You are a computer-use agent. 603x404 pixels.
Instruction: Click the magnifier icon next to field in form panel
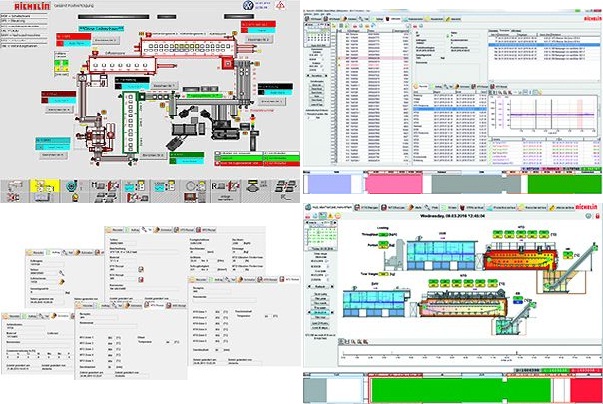pos(62,273)
